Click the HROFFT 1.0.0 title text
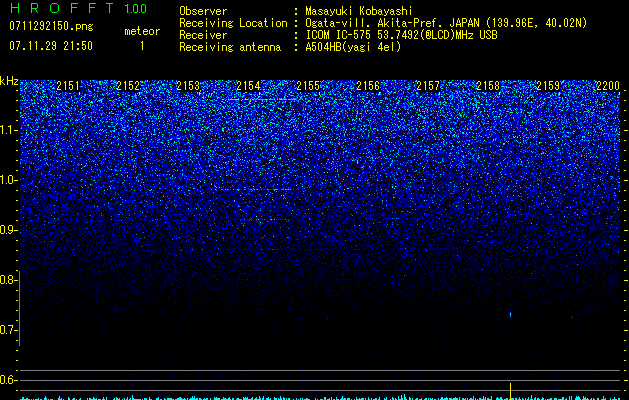This screenshot has height=400, width=629. [78, 8]
